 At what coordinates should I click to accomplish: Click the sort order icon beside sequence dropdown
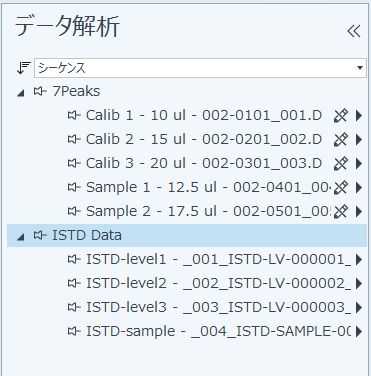[x=24, y=68]
